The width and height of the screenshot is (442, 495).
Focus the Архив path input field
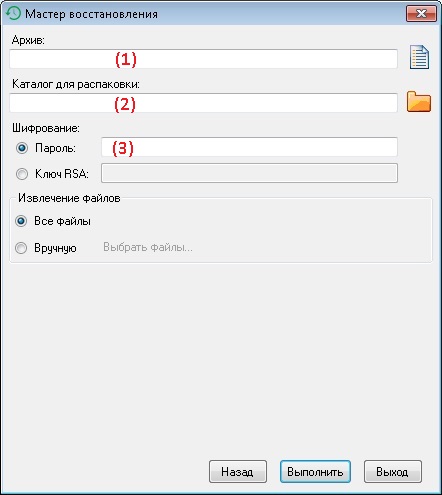coord(203,59)
